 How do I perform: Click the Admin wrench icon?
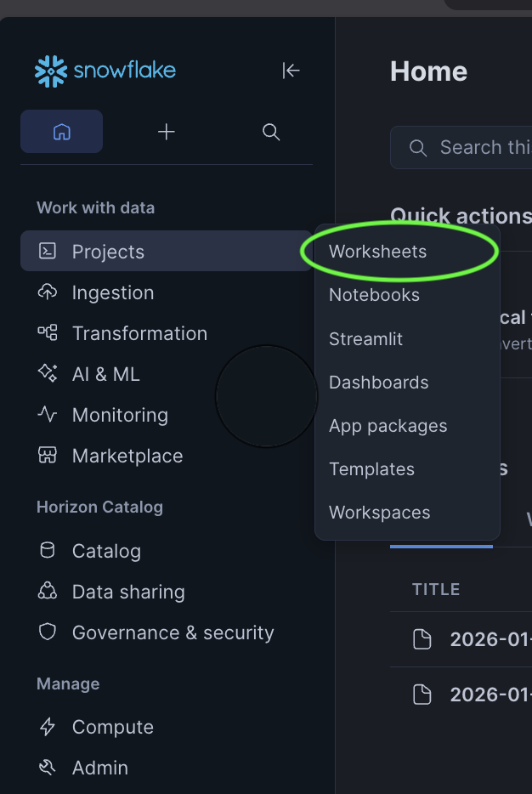pos(46,768)
